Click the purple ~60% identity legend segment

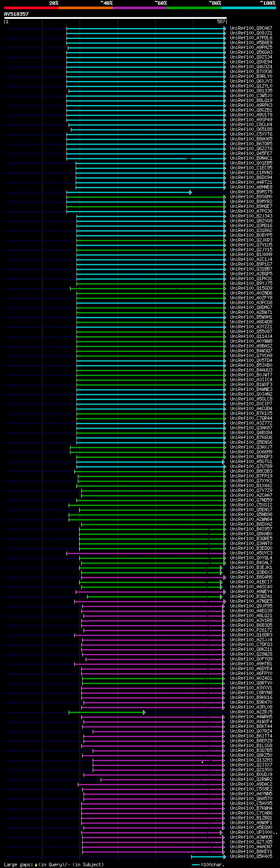[140, 8]
